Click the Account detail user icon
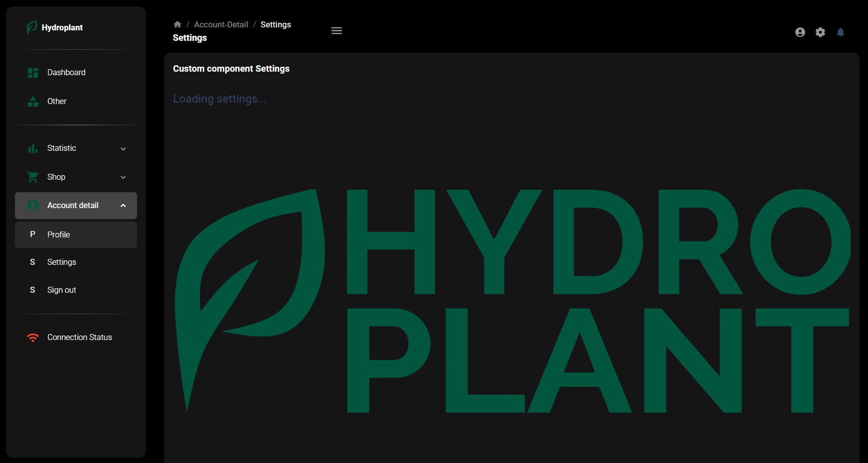 pos(33,205)
